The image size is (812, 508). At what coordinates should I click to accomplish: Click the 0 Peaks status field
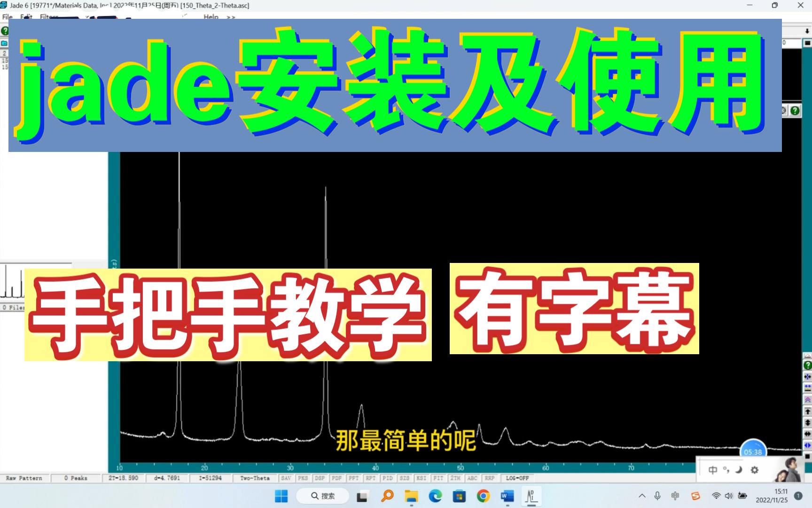pos(76,478)
